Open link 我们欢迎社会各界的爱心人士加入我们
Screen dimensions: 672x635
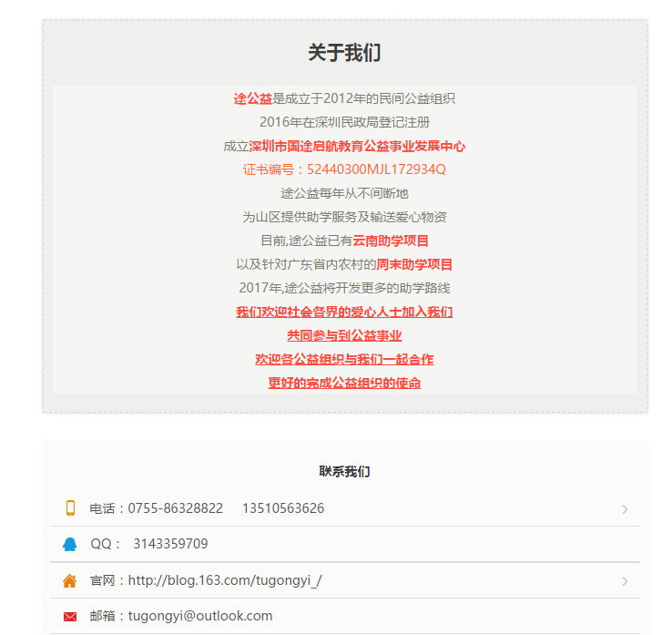tap(344, 312)
